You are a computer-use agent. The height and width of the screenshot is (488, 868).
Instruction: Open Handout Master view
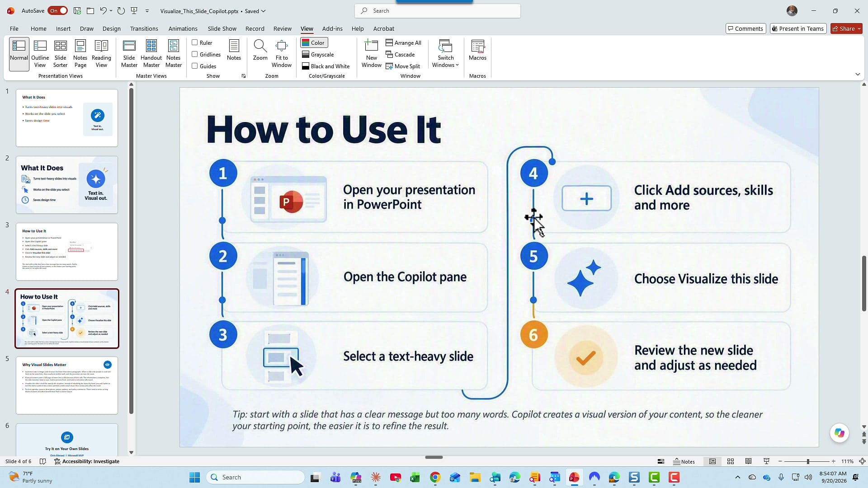point(151,54)
